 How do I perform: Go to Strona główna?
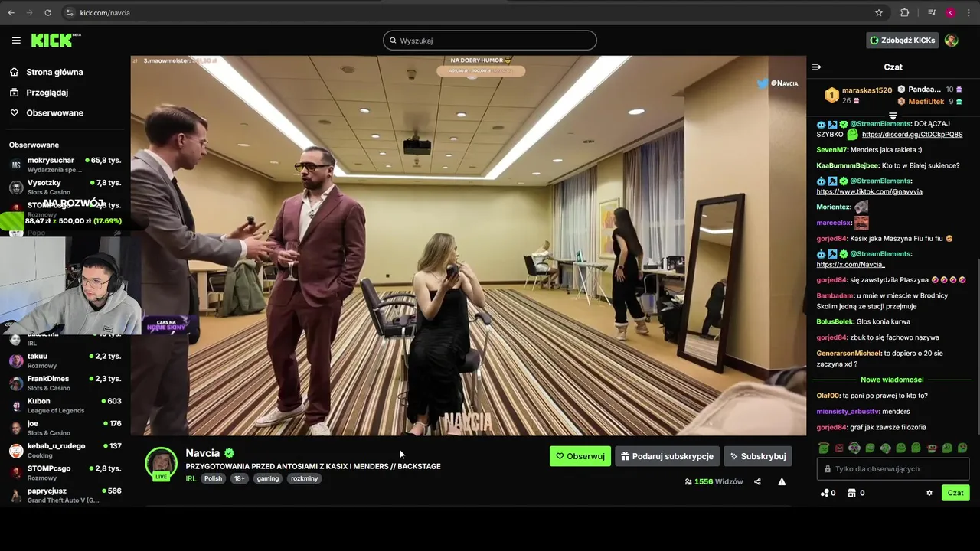[x=47, y=72]
